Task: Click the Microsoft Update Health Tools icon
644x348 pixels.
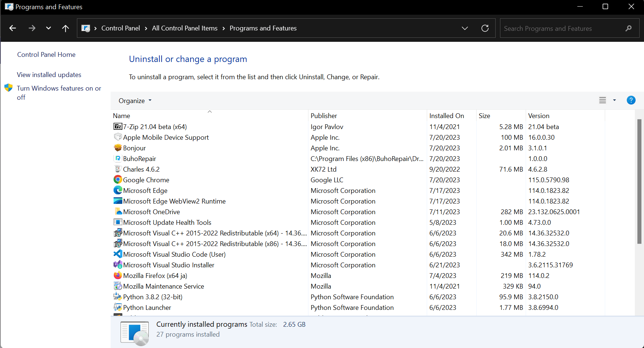Action: [118, 222]
